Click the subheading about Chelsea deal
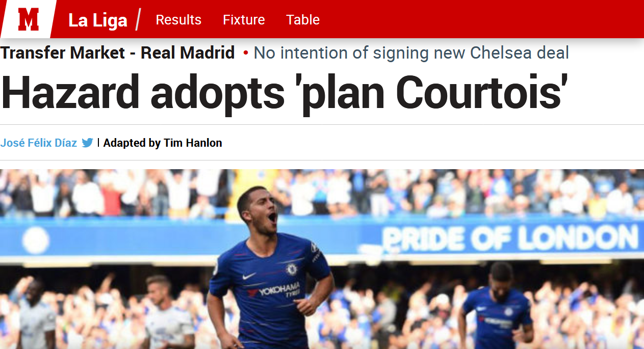644x349 pixels. click(x=411, y=52)
